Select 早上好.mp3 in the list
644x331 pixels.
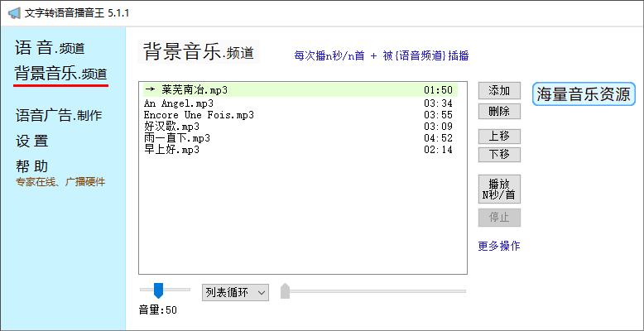[x=300, y=150]
